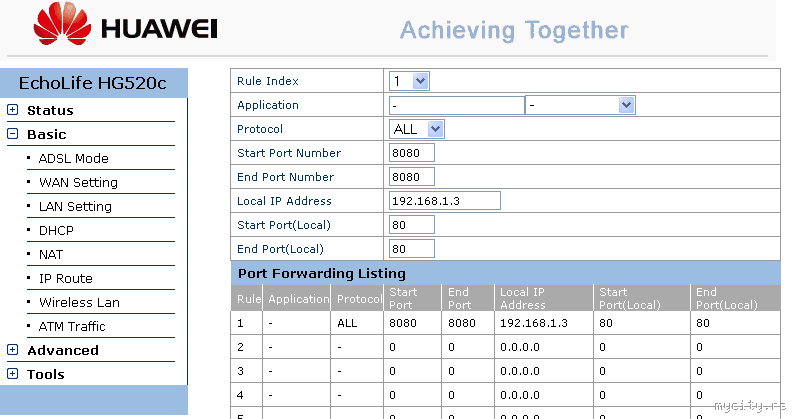This screenshot has width=793, height=419.
Task: Click the EchoLife HG520c title
Action: (93, 83)
